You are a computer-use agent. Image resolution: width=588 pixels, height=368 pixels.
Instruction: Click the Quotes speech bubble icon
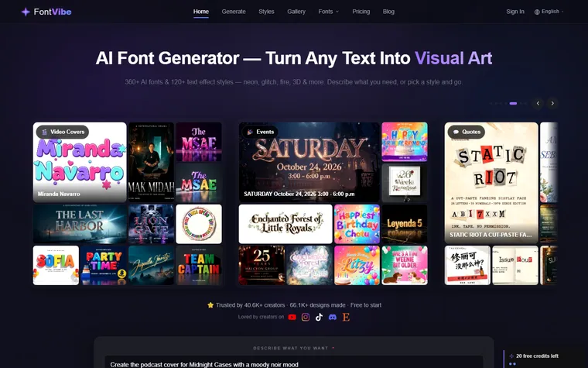[456, 132]
